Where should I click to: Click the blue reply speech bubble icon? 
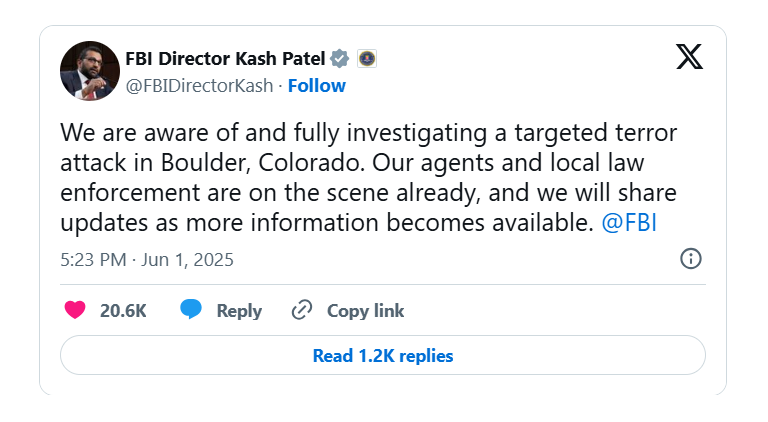click(x=191, y=310)
